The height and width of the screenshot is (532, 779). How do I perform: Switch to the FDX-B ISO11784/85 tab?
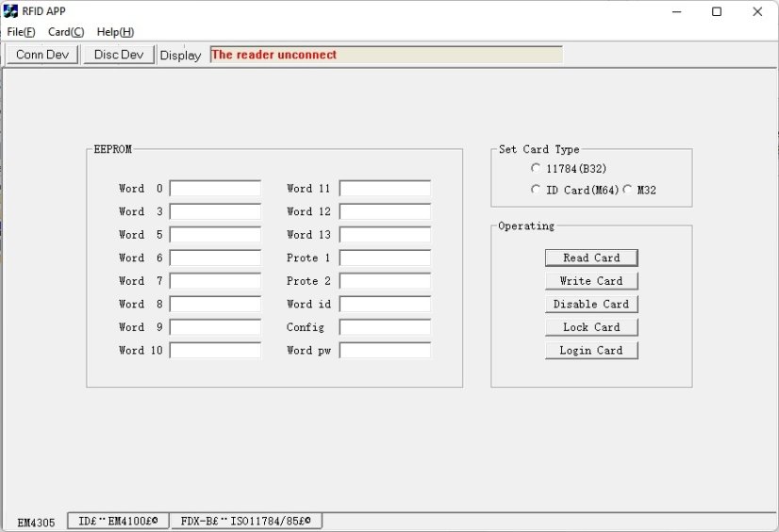tap(246, 521)
